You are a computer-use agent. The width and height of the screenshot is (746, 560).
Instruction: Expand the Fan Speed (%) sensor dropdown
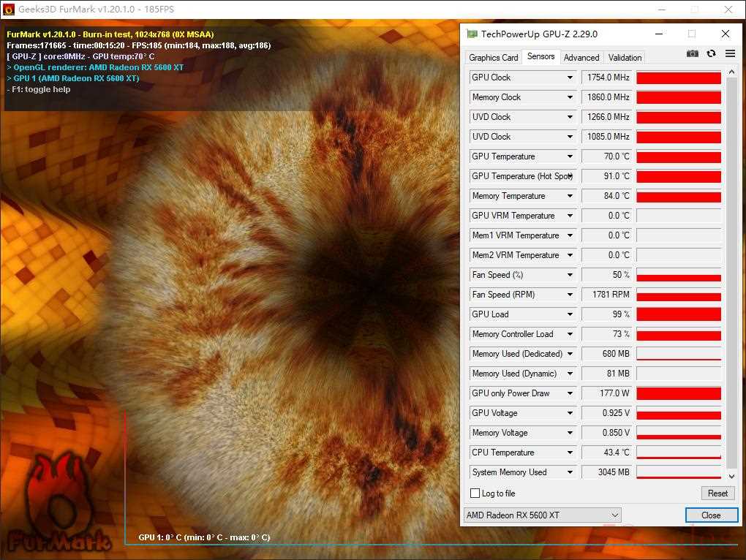click(570, 275)
